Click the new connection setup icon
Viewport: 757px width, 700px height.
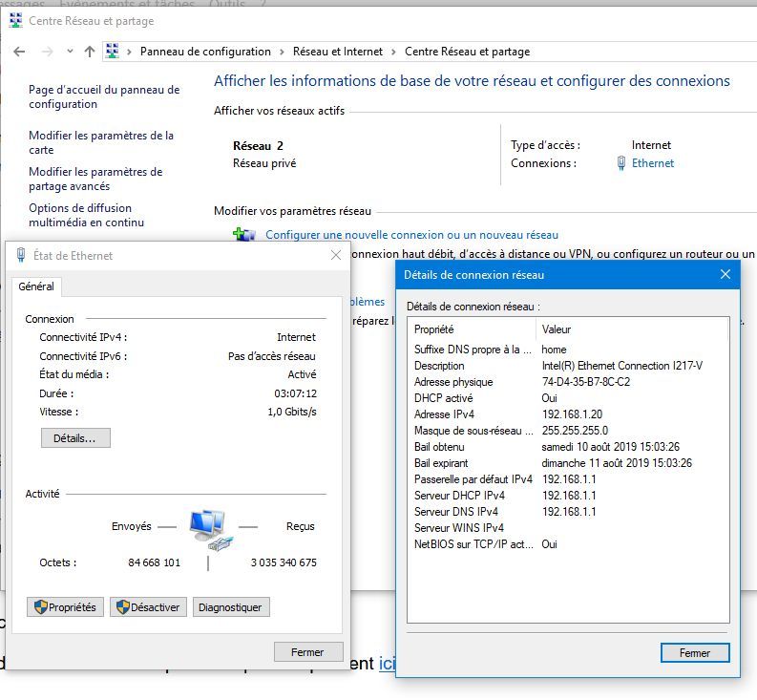click(244, 234)
